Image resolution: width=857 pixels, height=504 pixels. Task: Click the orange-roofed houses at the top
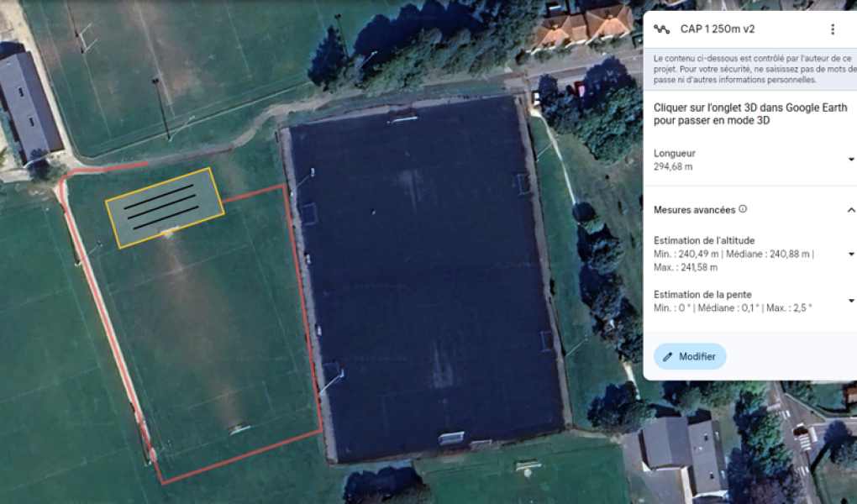point(582,24)
